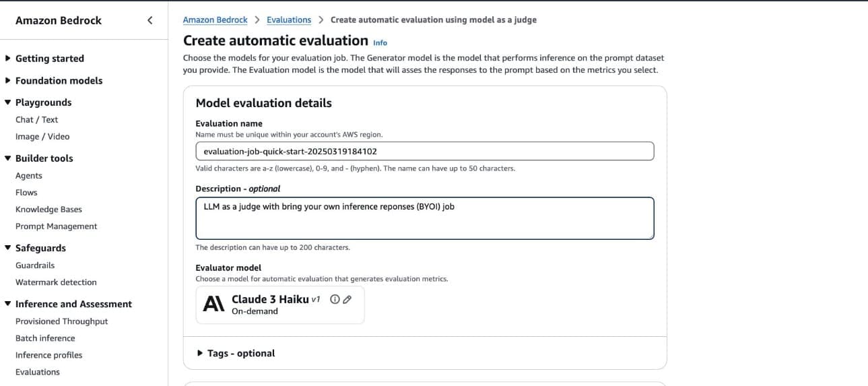
Task: Click inside the Description text area
Action: click(x=424, y=218)
